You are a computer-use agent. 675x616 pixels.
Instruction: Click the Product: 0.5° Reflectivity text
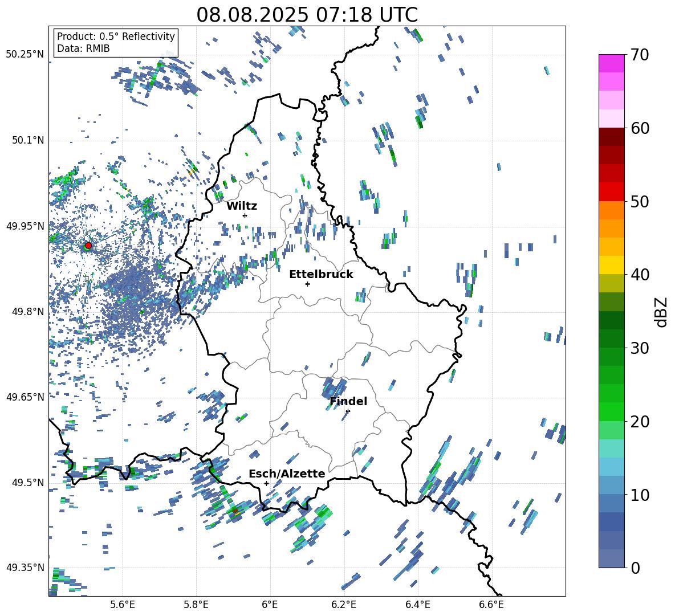coord(116,36)
